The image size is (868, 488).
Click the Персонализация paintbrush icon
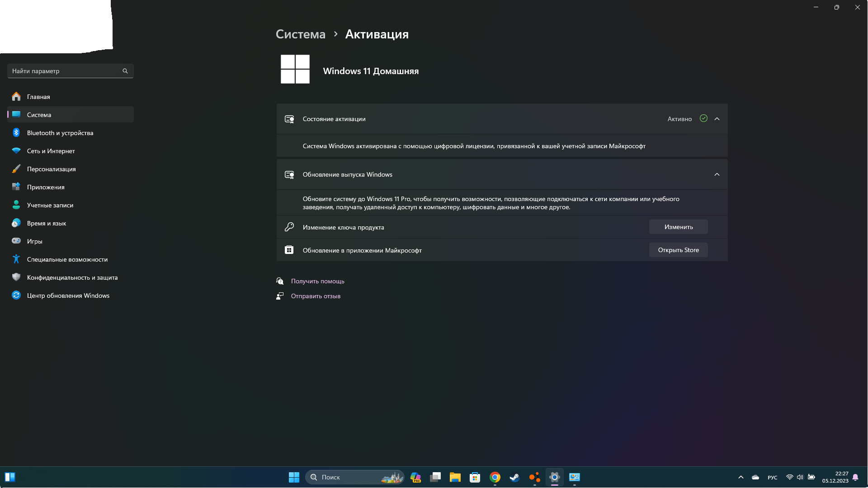coord(16,169)
